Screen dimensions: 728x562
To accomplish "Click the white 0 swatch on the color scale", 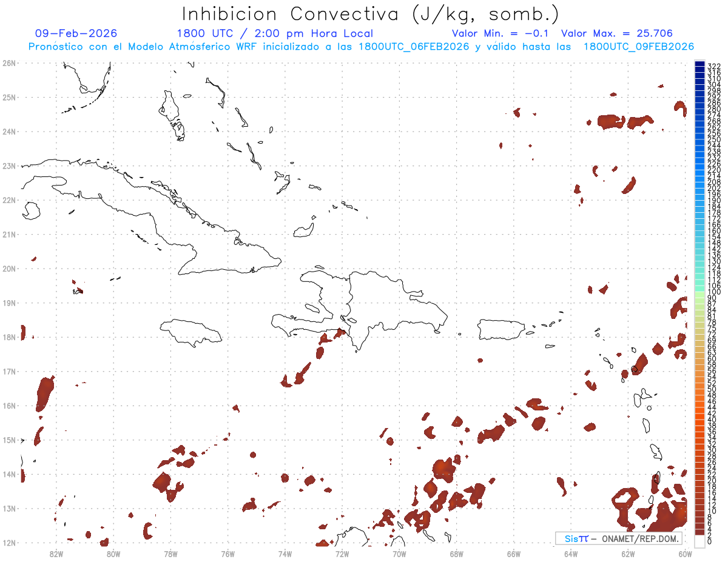I will tap(699, 541).
